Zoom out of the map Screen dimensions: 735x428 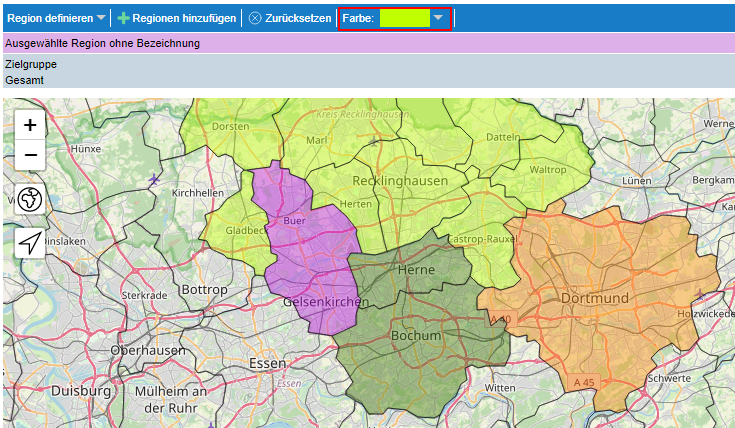coord(30,155)
